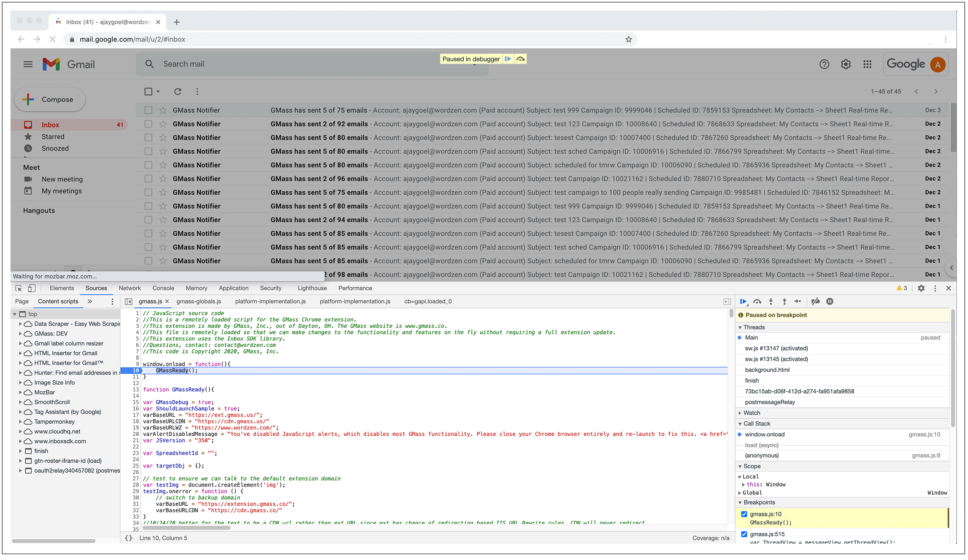Expand the GMass: DEV tree node
Screen dimensions: 968x560
click(x=20, y=334)
